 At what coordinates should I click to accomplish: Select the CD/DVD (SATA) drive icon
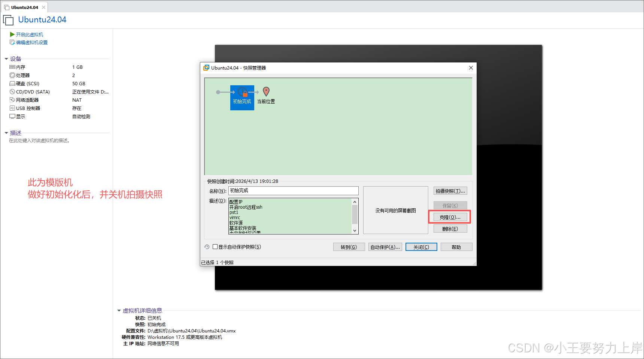point(12,92)
